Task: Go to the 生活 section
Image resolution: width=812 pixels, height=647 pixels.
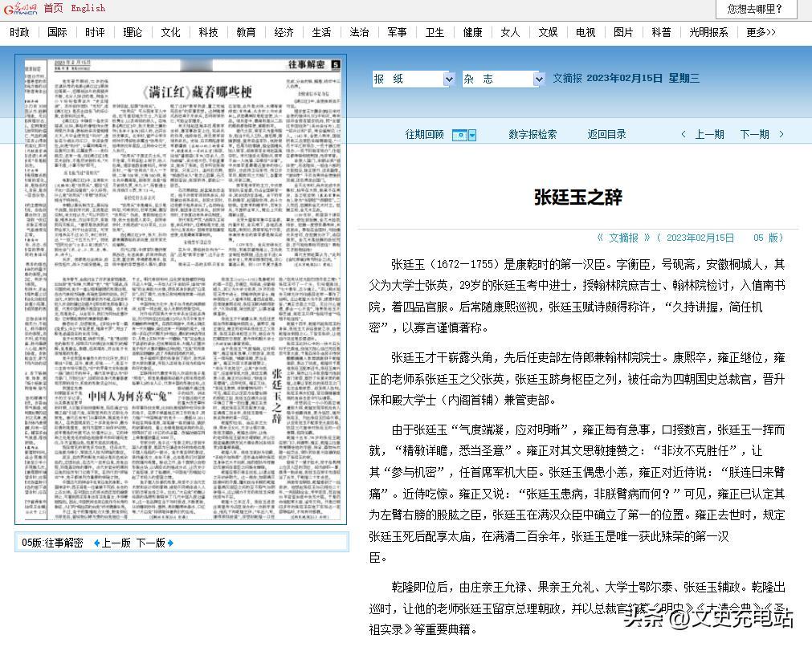Action: (x=321, y=32)
